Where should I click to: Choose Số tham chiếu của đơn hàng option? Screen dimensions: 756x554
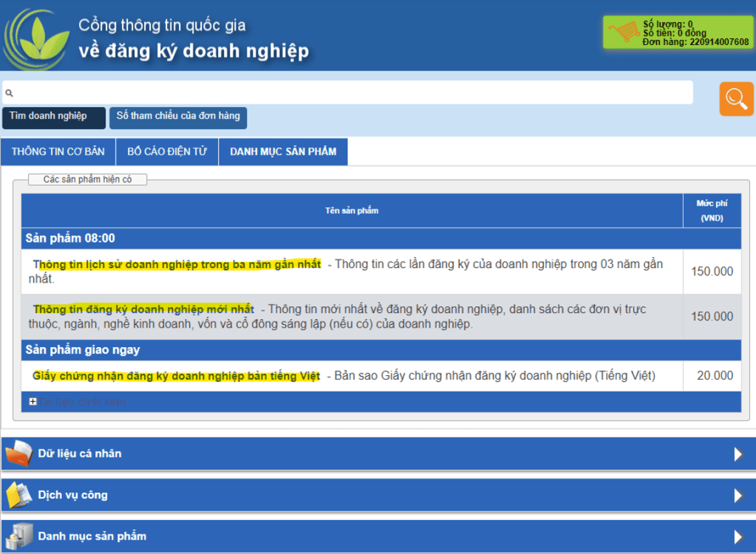click(178, 117)
